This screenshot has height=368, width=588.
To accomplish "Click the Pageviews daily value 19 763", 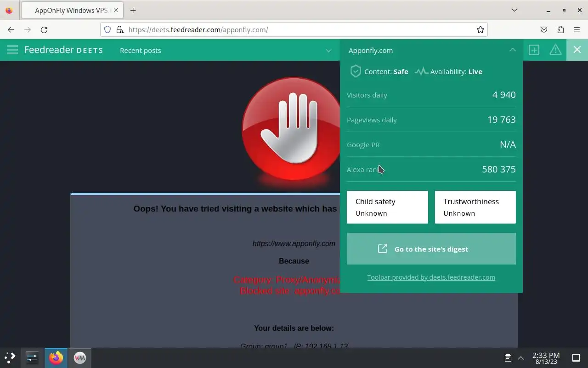I will [501, 120].
